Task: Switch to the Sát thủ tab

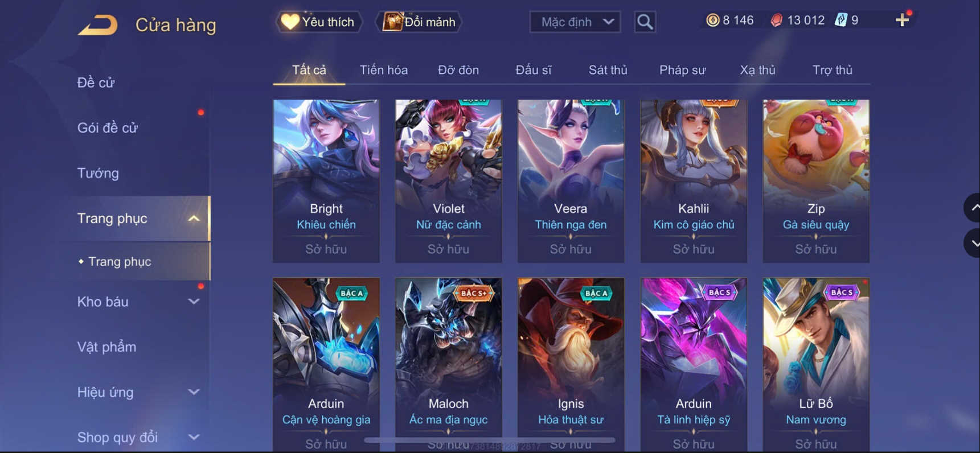Action: pos(608,70)
